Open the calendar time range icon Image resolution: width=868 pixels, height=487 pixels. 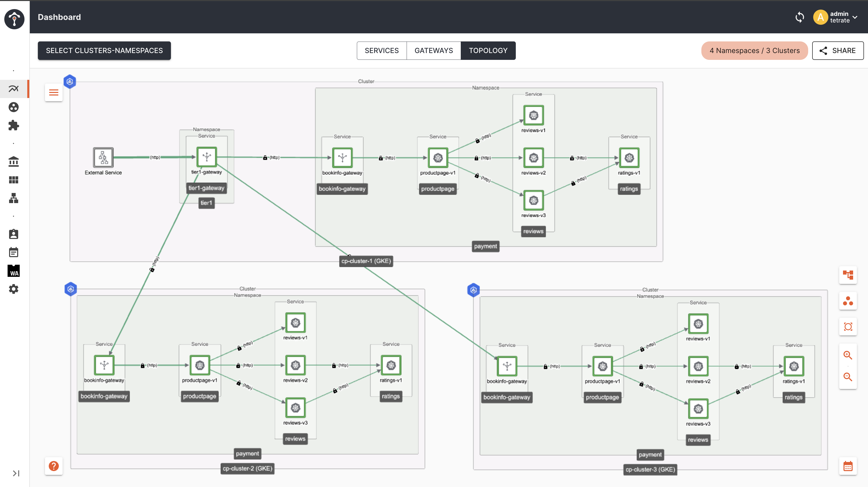pos(848,467)
